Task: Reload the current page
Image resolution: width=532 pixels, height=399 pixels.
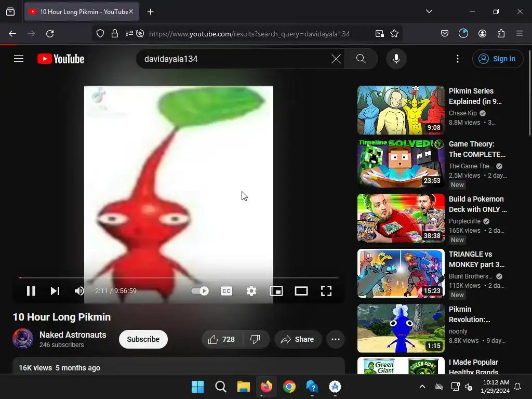Action: tap(50, 34)
